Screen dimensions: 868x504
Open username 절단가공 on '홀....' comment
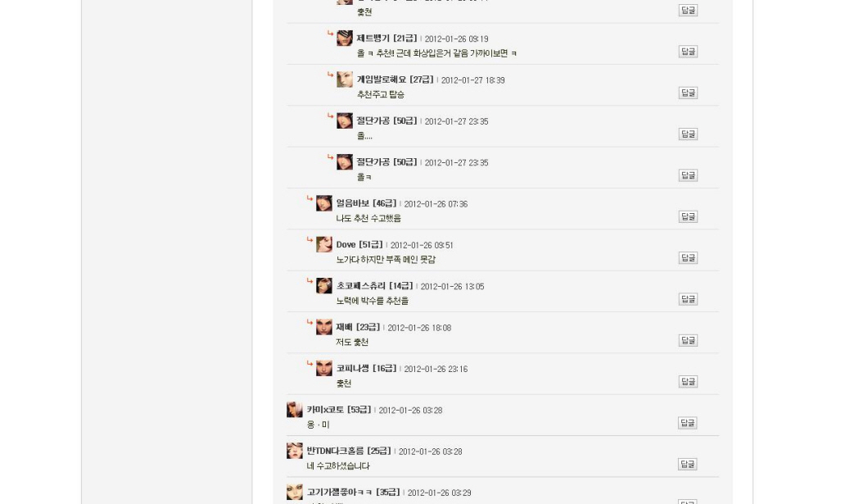tap(387, 120)
